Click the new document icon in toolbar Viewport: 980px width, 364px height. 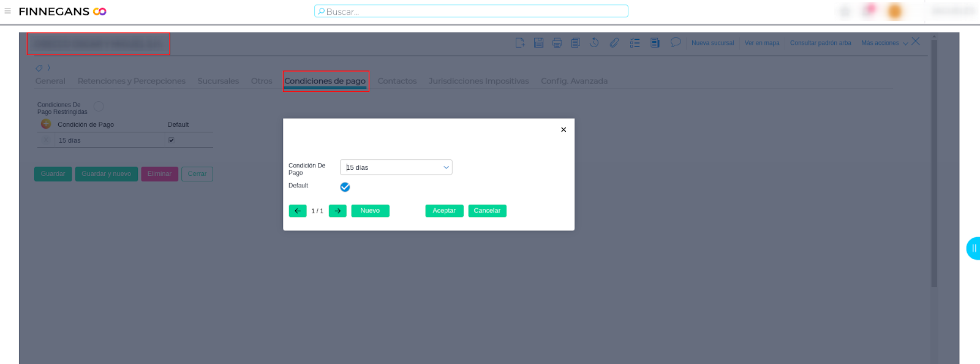click(520, 43)
